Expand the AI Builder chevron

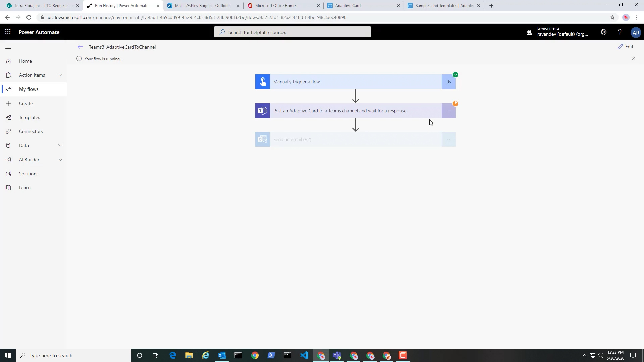[x=60, y=160]
